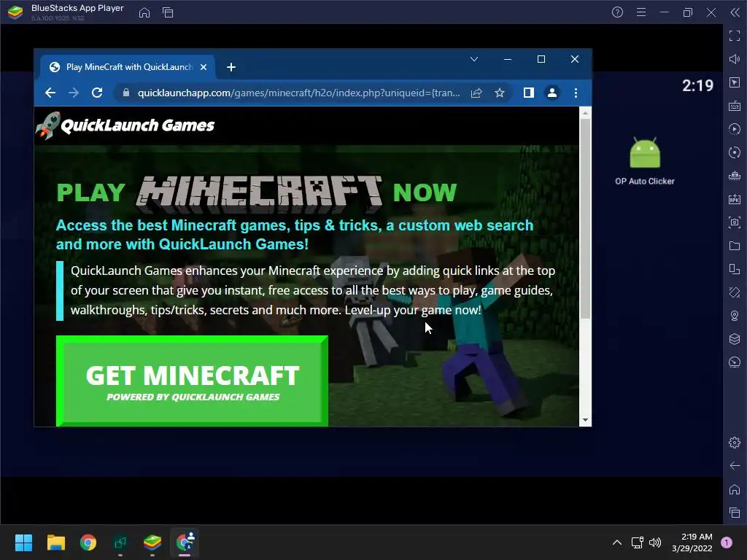Click the cursor lock icon in sidebar
The height and width of the screenshot is (560, 747).
735,82
